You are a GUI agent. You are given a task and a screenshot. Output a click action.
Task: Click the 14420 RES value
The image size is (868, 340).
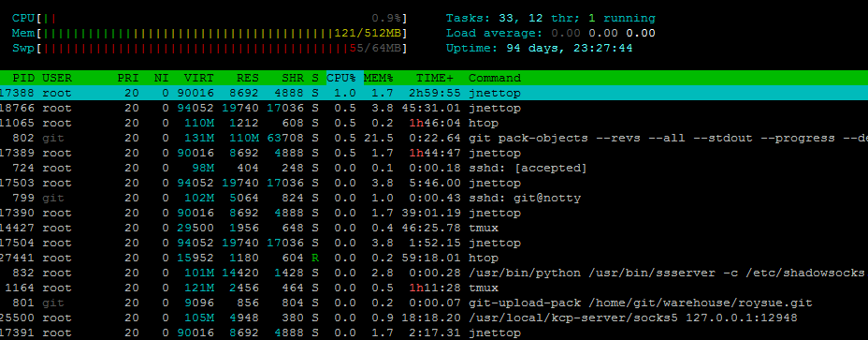click(x=239, y=273)
